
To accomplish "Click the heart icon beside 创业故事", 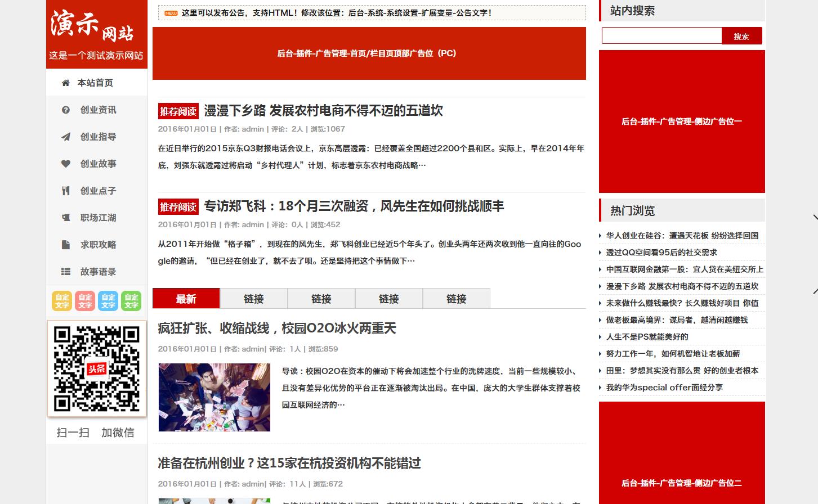I will click(x=65, y=164).
